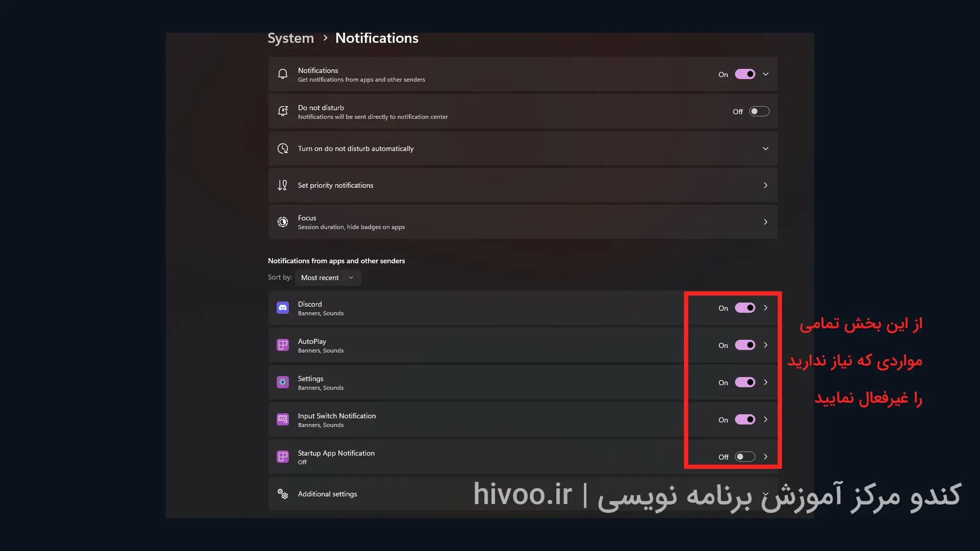Viewport: 980px width, 551px height.
Task: Disable Discord notifications toggle
Action: click(x=745, y=308)
